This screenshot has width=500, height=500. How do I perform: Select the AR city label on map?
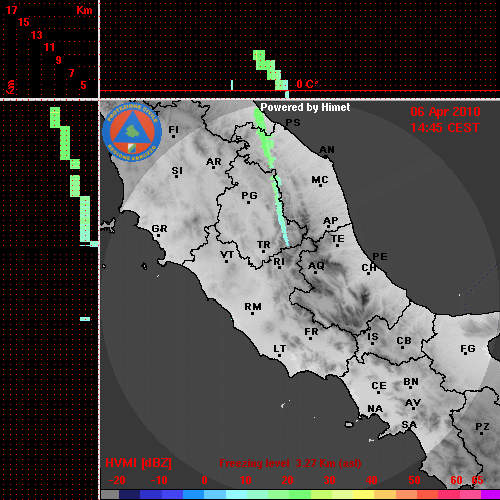pyautogui.click(x=214, y=162)
